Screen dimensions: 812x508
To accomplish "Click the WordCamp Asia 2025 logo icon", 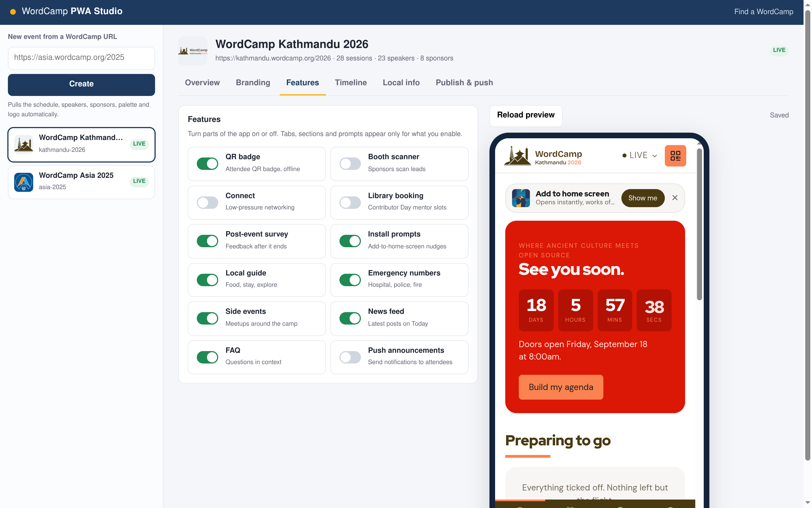I will click(23, 182).
